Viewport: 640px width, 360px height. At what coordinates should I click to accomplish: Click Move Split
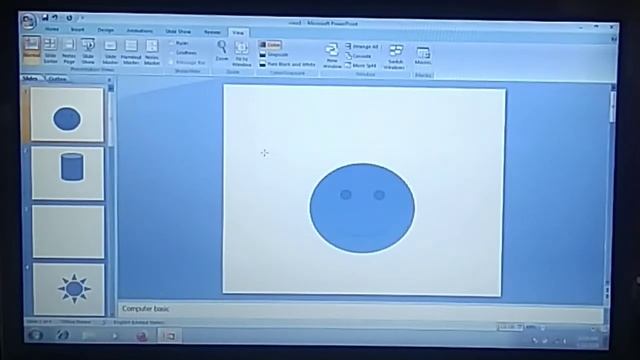point(360,65)
